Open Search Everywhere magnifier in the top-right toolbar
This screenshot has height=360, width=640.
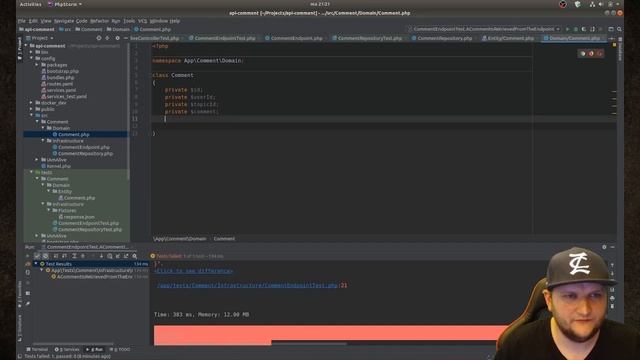619,29
